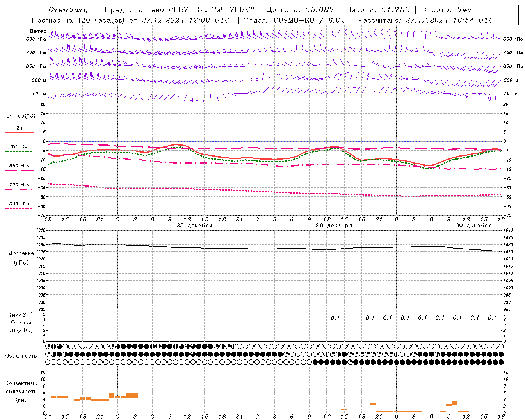Click the right-side "850 гПа" wind level label
Image resolution: width=525 pixels, height=420 pixels.
coord(513,66)
